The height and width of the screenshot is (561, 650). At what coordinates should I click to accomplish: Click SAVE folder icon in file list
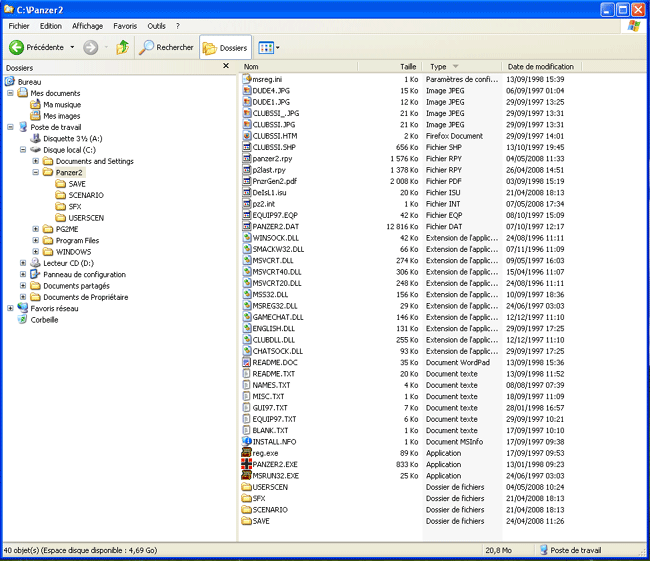pyautogui.click(x=247, y=521)
